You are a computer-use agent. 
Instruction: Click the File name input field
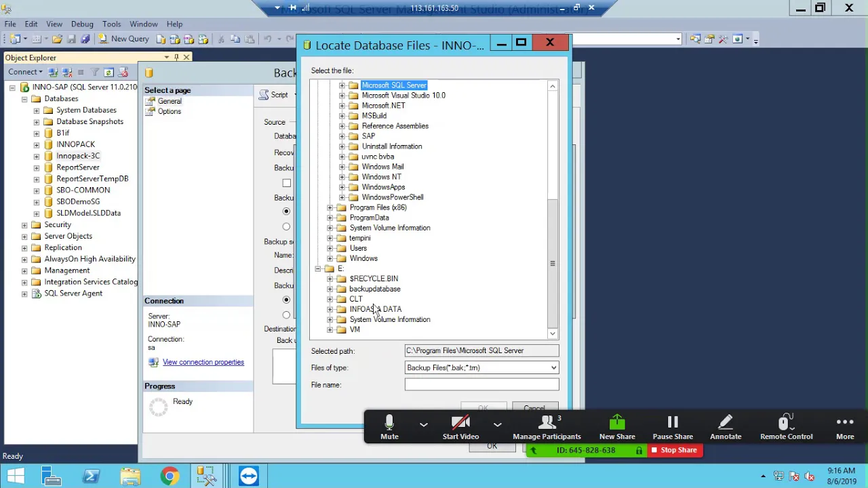[x=481, y=384]
